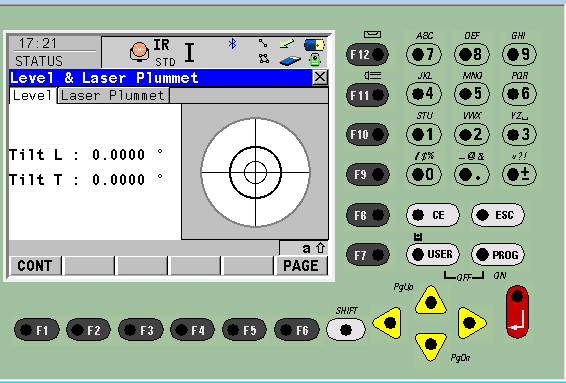Click the Bluetooth status icon
Viewport: 566px width, 383px height.
[232, 44]
